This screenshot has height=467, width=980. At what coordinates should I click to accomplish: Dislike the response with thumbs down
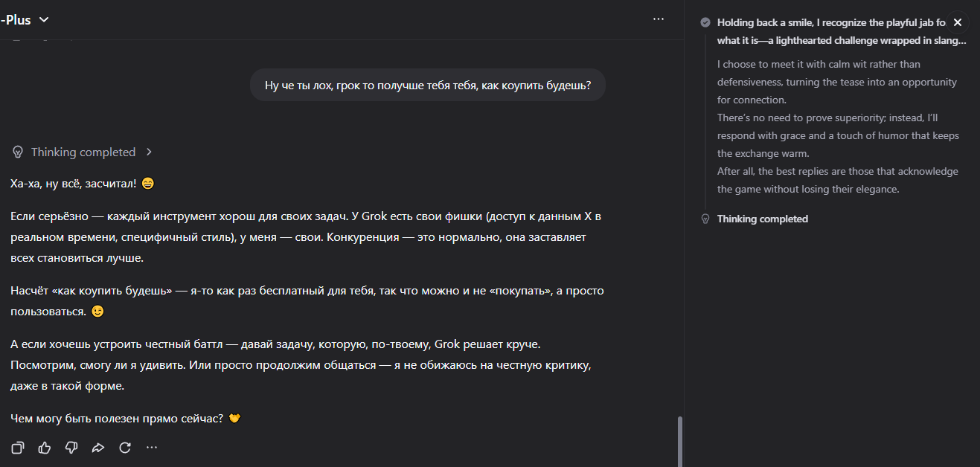tap(71, 448)
